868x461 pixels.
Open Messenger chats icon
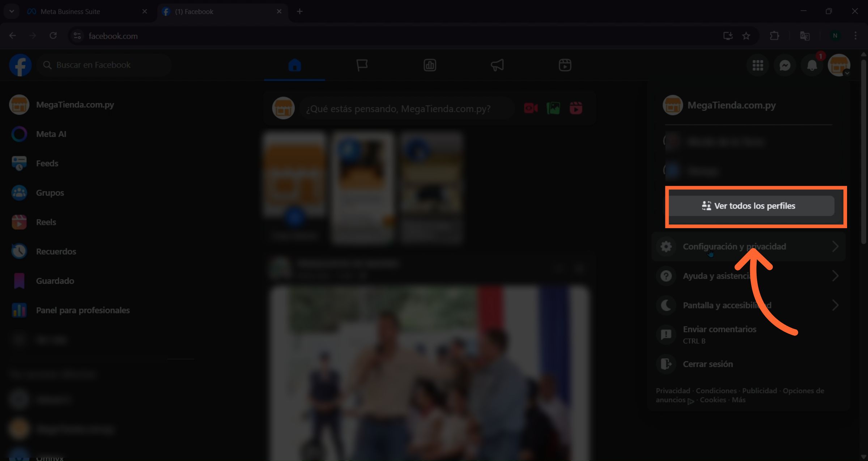[x=784, y=65]
